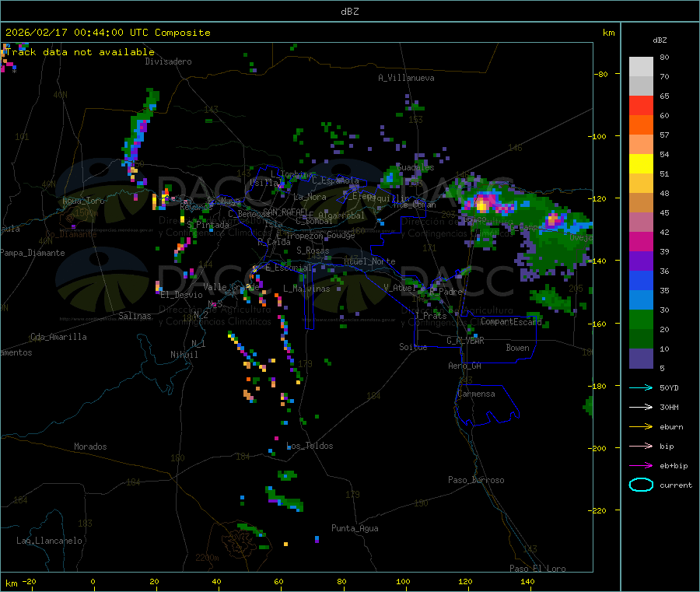Image resolution: width=700 pixels, height=592 pixels.
Task: Click the 'dBZ' title at top
Action: tap(349, 11)
